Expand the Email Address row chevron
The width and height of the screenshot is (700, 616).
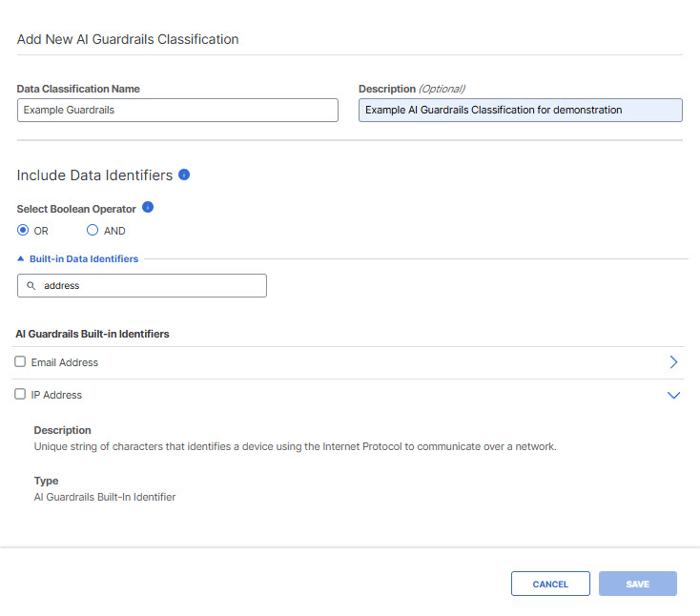click(673, 362)
